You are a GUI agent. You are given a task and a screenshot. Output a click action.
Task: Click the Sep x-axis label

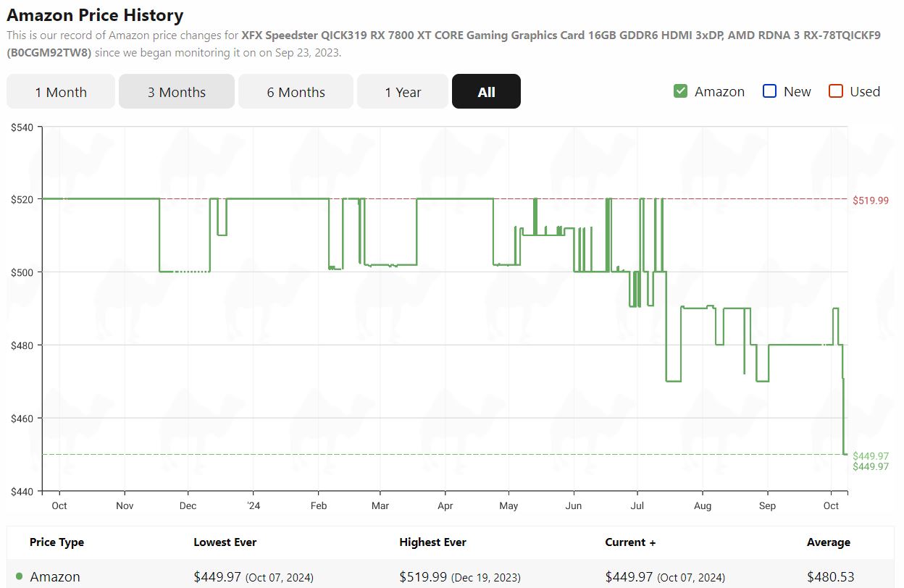click(767, 505)
